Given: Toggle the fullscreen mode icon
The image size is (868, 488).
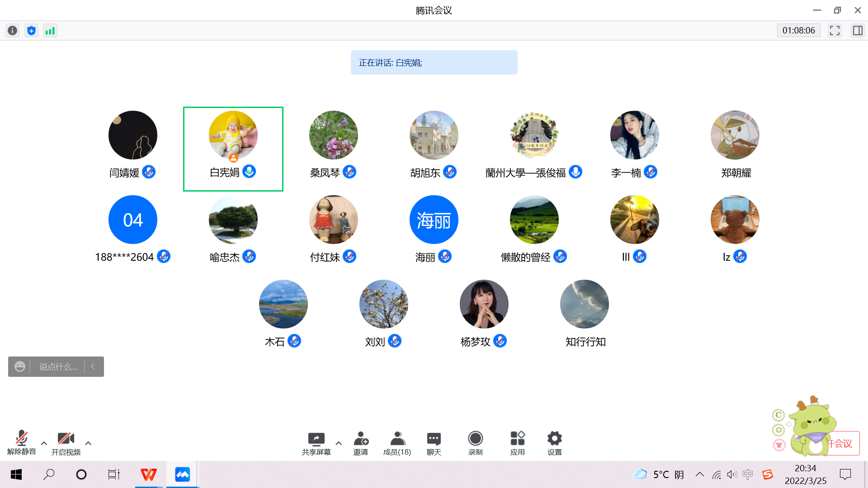Looking at the screenshot, I should 835,30.
